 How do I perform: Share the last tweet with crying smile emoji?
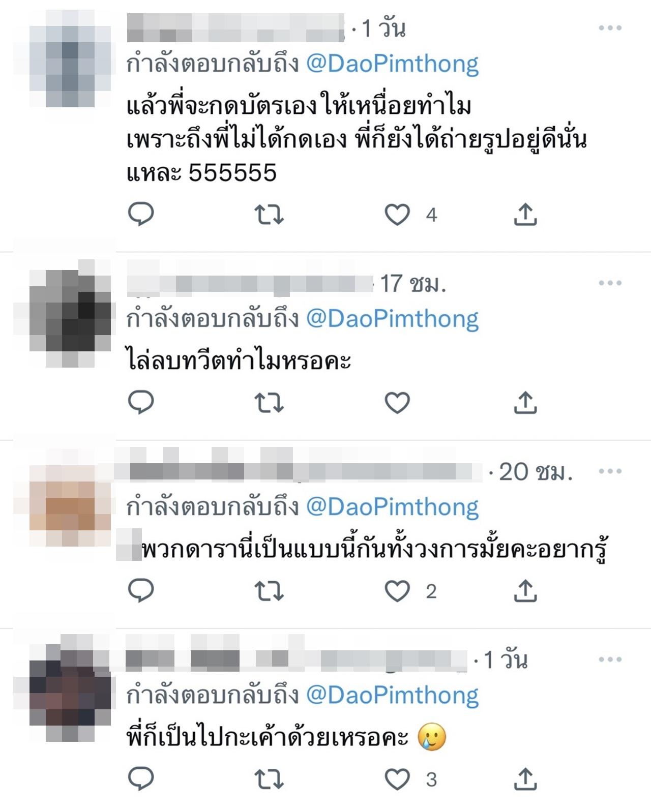(525, 779)
